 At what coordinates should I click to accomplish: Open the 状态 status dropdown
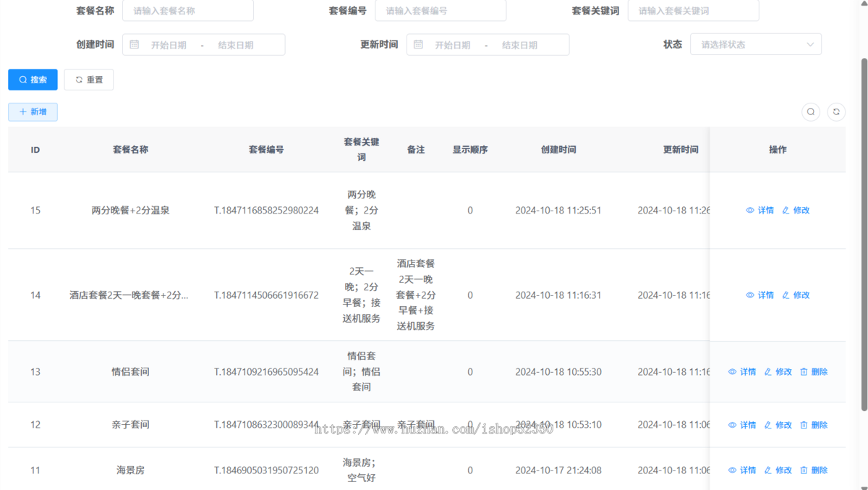click(x=756, y=44)
